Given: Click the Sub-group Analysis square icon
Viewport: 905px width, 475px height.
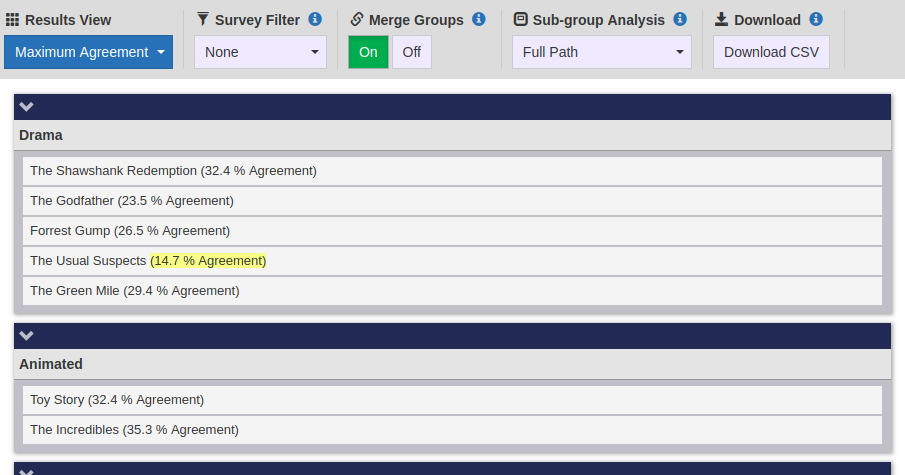Looking at the screenshot, I should click(521, 20).
